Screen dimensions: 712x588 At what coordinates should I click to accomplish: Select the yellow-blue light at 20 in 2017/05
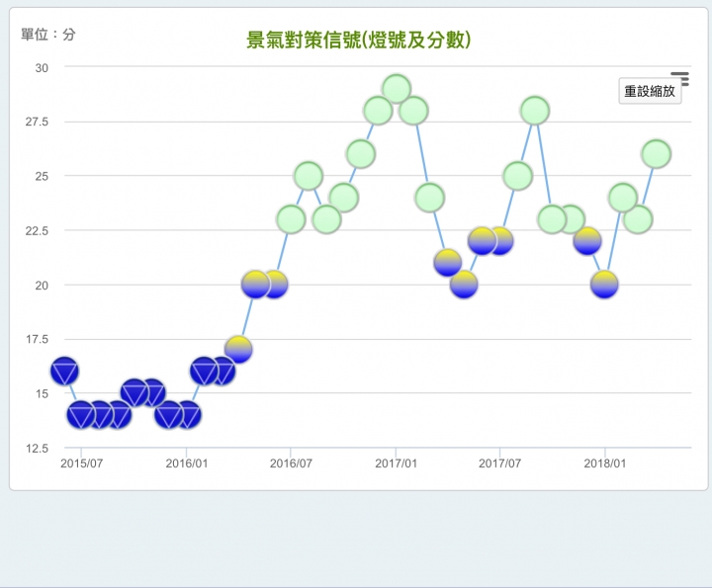(x=464, y=285)
